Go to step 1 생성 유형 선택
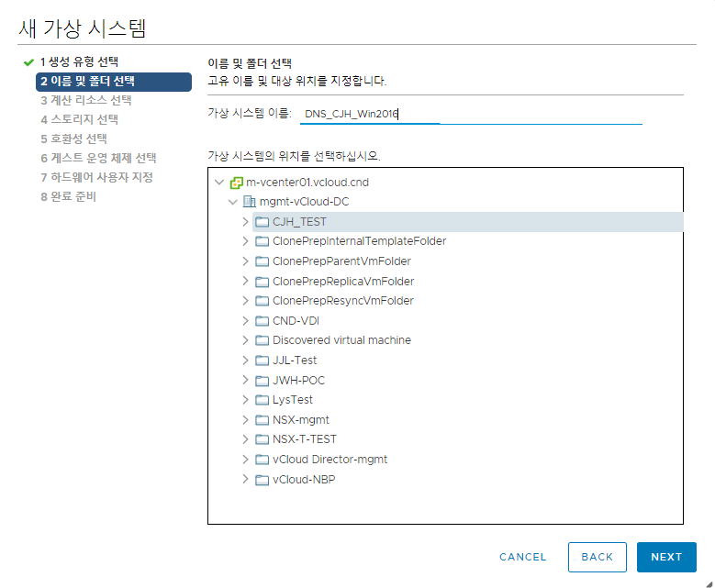This screenshot has width=715, height=588. tap(79, 62)
